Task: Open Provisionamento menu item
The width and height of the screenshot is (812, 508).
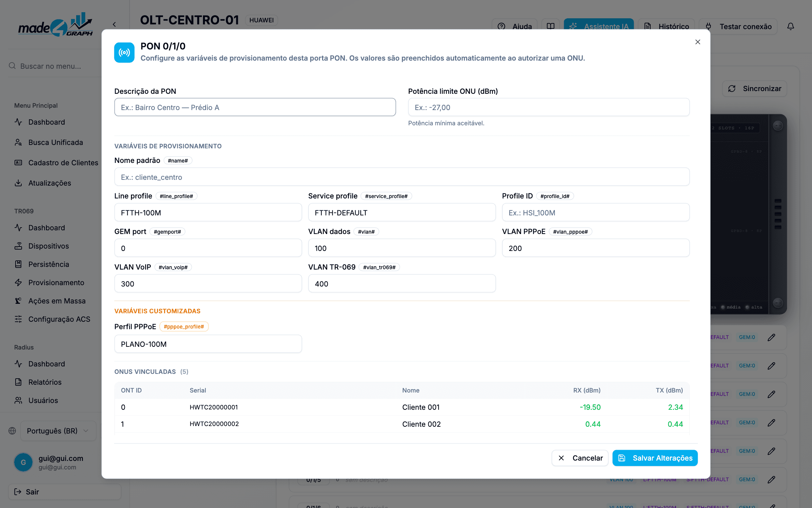Action: (56, 282)
